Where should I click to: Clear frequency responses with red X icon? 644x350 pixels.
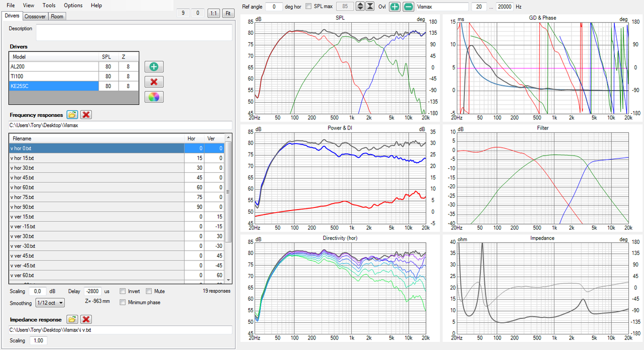(x=86, y=115)
